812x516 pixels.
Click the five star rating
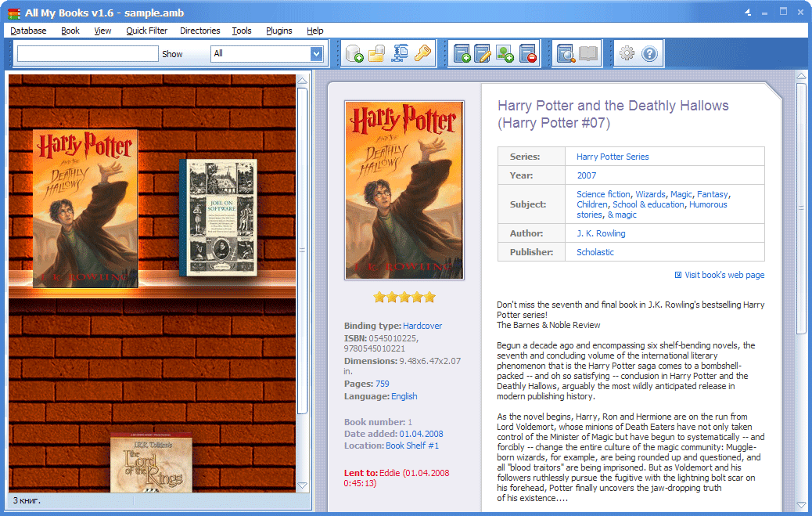(404, 298)
